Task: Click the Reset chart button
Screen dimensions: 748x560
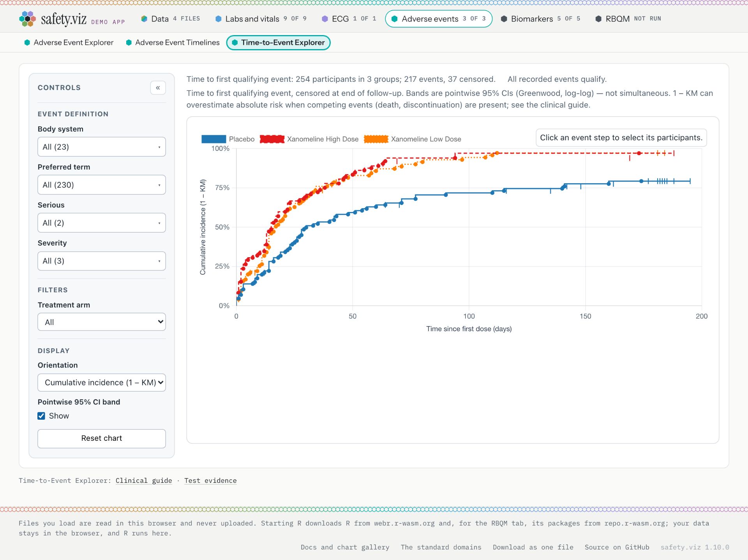Action: point(102,438)
